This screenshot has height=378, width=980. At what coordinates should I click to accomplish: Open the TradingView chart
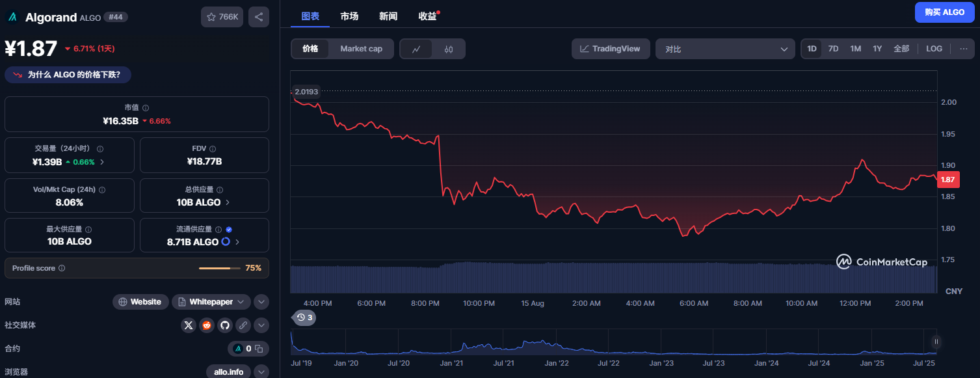click(611, 49)
